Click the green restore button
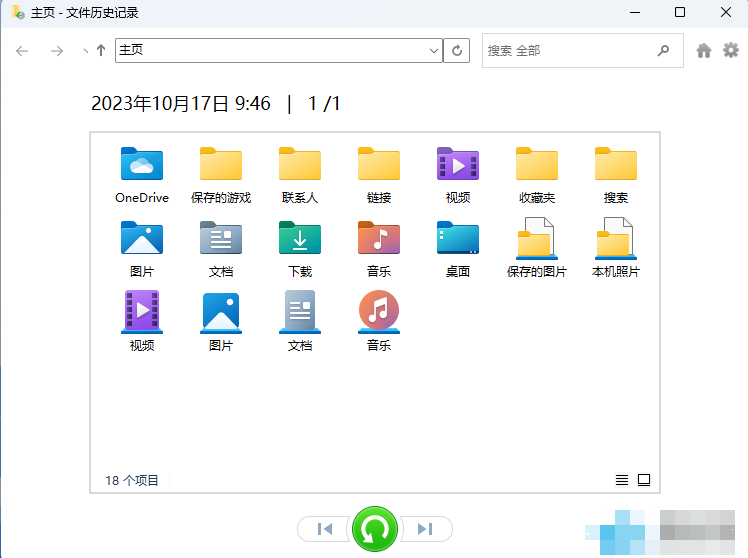The width and height of the screenshot is (748, 558). click(x=375, y=528)
